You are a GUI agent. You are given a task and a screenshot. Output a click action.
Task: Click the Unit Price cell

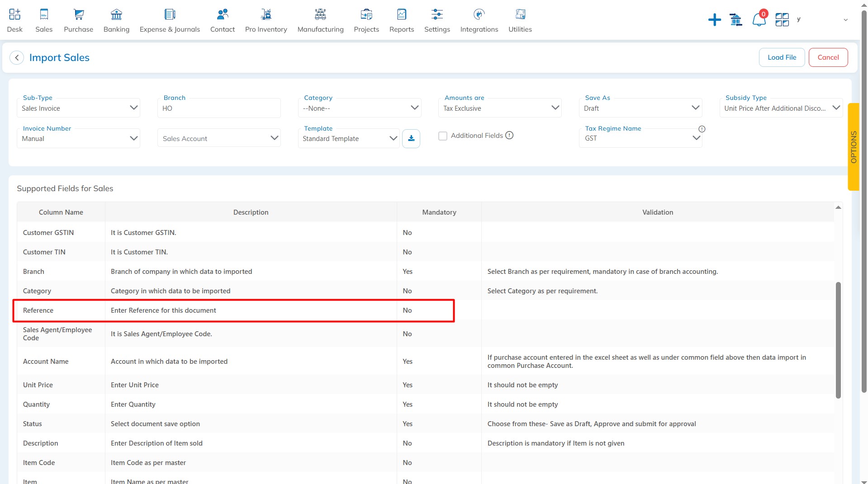click(x=61, y=385)
